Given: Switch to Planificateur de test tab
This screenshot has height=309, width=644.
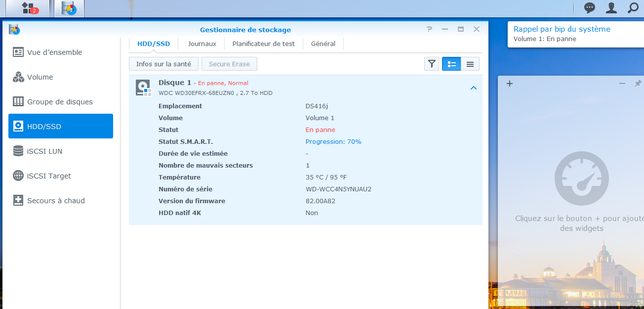Looking at the screenshot, I should pos(264,44).
